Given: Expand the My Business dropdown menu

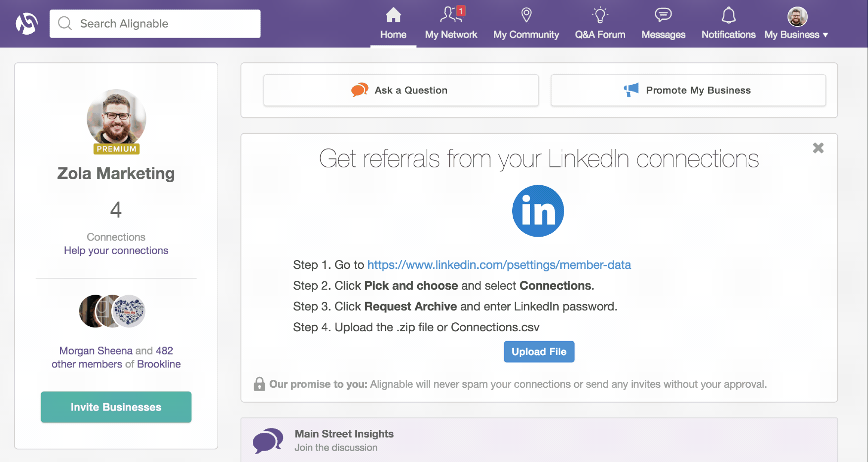Looking at the screenshot, I should pos(796,35).
